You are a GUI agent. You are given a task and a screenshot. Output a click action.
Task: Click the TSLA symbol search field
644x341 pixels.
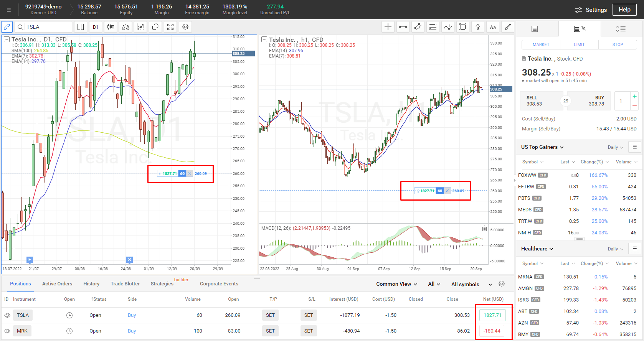[x=43, y=27]
